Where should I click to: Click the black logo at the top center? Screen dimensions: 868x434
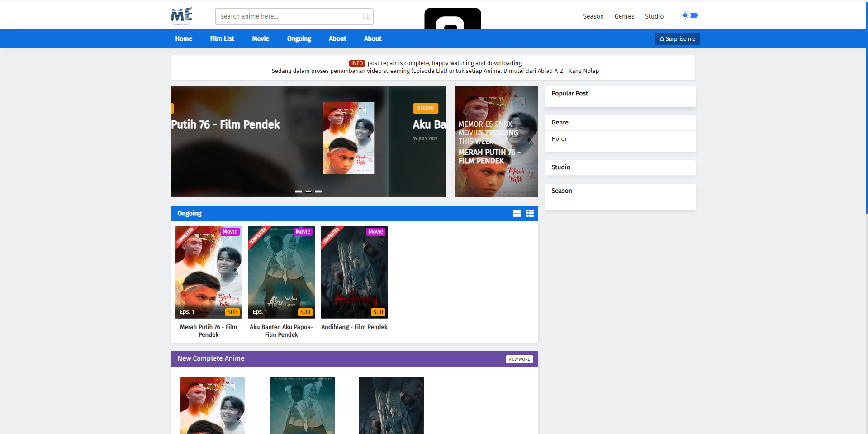tap(452, 18)
